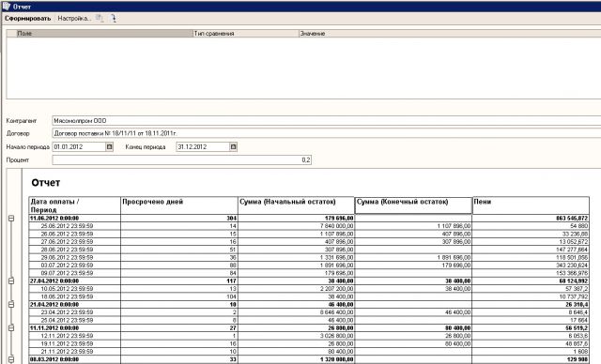Click the Просрочено дней header cell

(x=179, y=205)
